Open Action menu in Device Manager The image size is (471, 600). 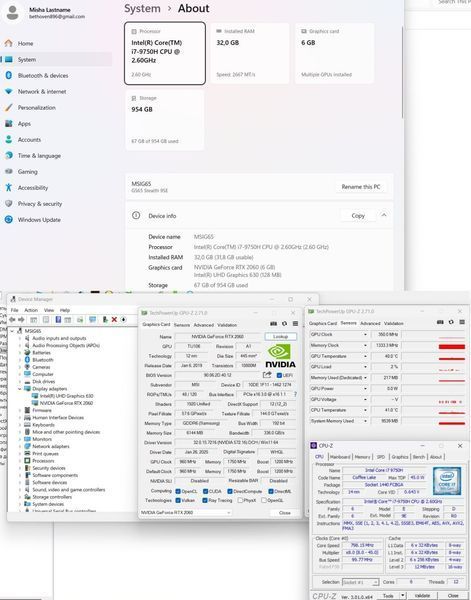31,310
